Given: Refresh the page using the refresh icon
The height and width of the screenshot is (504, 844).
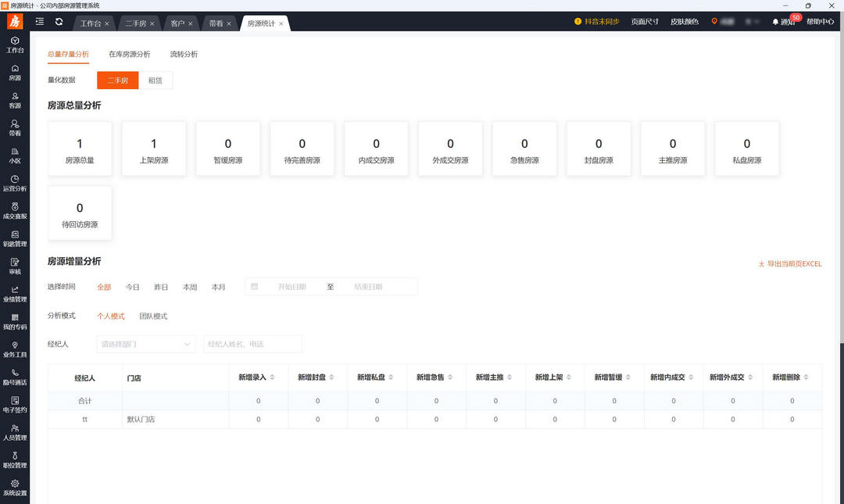Looking at the screenshot, I should [59, 22].
